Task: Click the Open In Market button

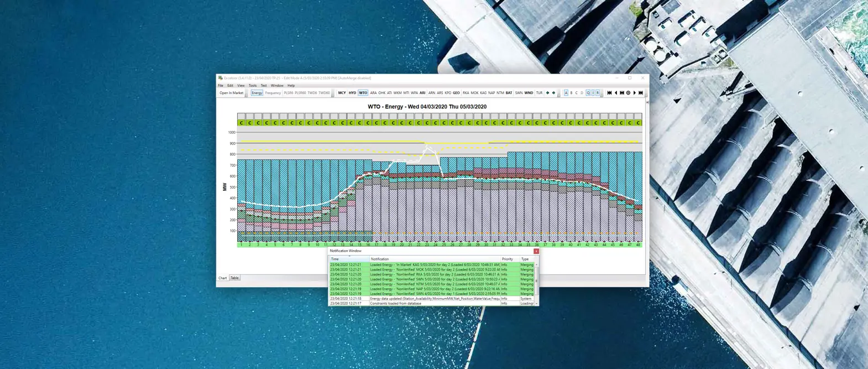Action: pos(231,93)
